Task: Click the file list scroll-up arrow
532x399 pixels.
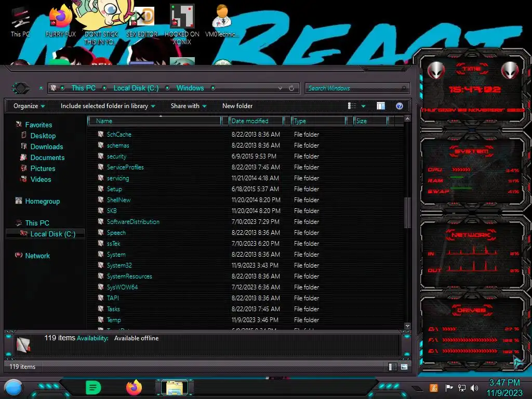Action: pyautogui.click(x=407, y=118)
